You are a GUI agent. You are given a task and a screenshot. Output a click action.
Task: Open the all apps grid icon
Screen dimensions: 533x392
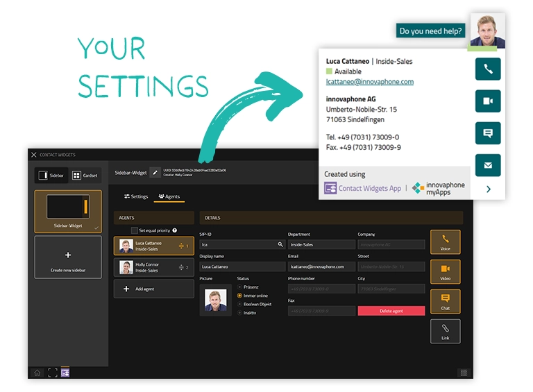[464, 373]
